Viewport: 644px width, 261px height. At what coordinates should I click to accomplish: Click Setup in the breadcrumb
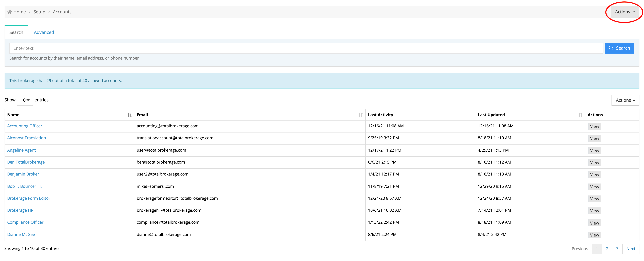(x=39, y=12)
